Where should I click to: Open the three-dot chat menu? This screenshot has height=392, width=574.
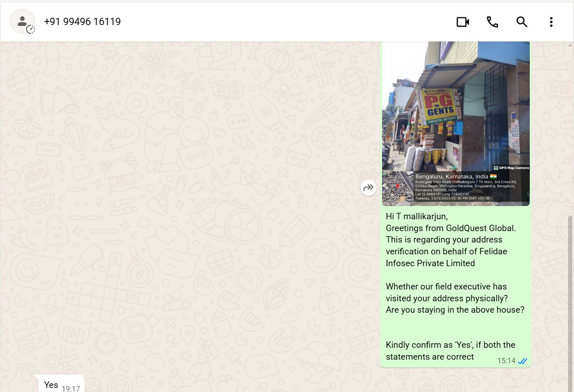551,22
